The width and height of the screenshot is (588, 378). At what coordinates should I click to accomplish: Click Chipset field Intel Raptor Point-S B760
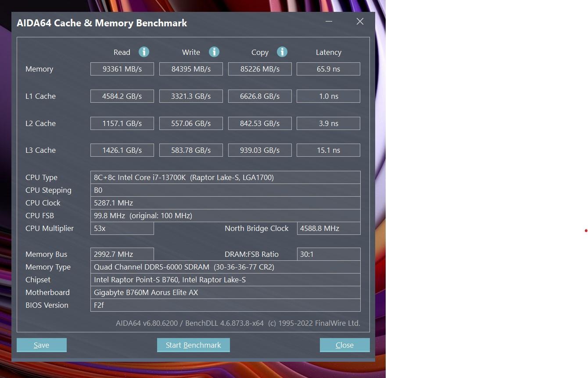[x=226, y=280]
